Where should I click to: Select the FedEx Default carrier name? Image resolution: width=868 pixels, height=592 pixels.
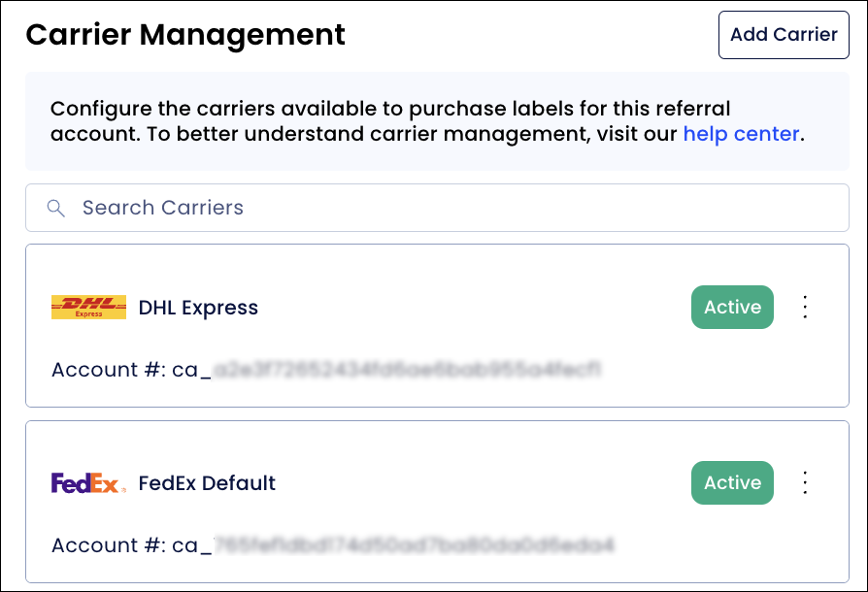click(x=207, y=483)
